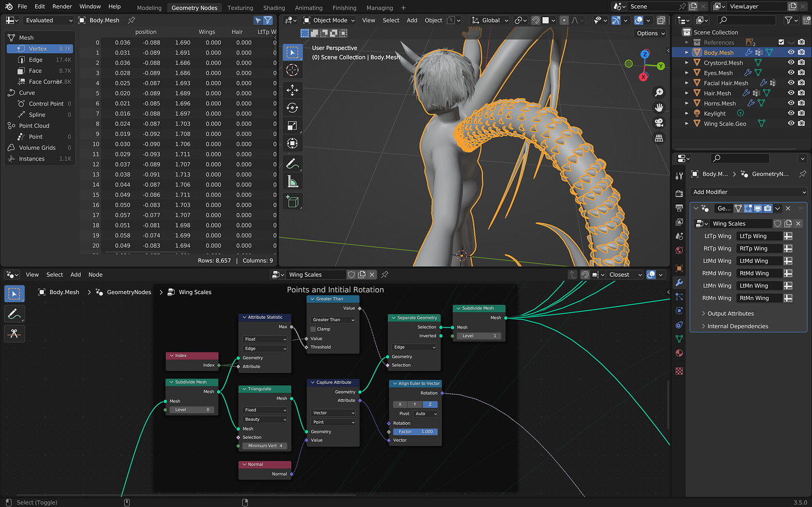This screenshot has height=507, width=812.
Task: Open the Render menu
Action: (62, 6)
